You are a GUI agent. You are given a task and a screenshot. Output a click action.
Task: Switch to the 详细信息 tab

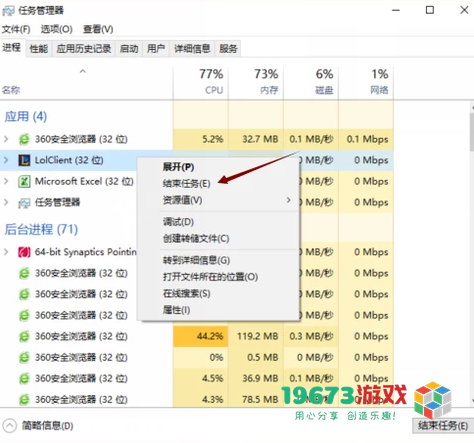point(192,49)
